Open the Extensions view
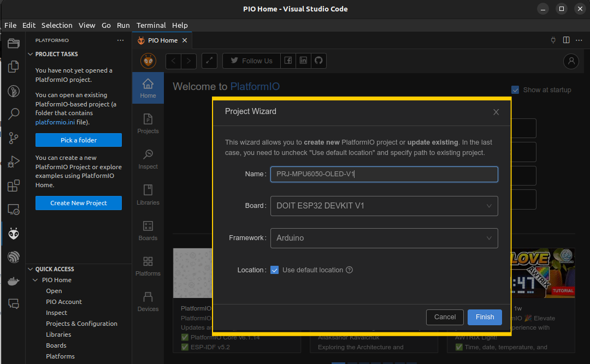Screen dimensions: 590x364 [14, 186]
